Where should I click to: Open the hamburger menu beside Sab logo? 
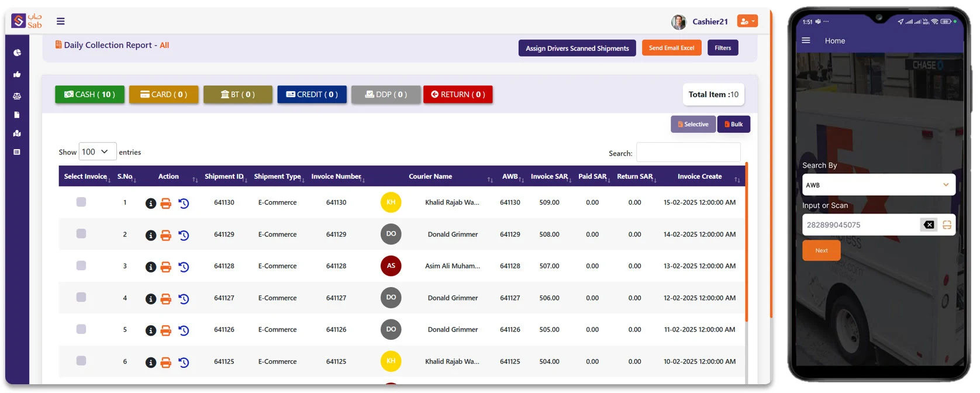tap(61, 21)
